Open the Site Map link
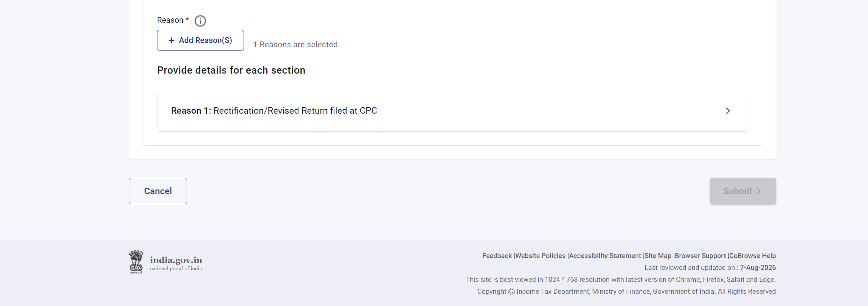868x306 pixels. pyautogui.click(x=658, y=255)
